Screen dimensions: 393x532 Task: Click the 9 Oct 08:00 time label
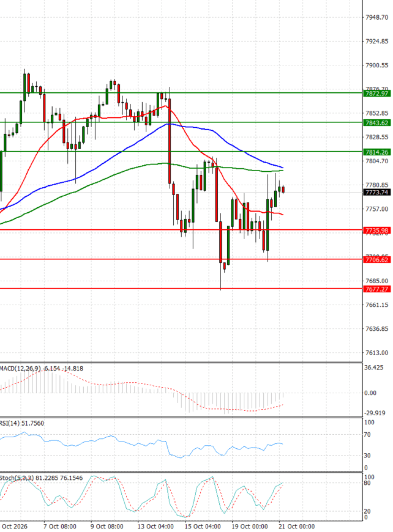click(107, 526)
